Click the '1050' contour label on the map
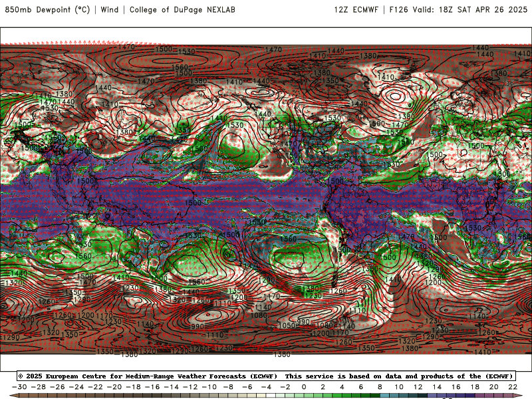The height and width of the screenshot is (399, 532). coord(287,325)
